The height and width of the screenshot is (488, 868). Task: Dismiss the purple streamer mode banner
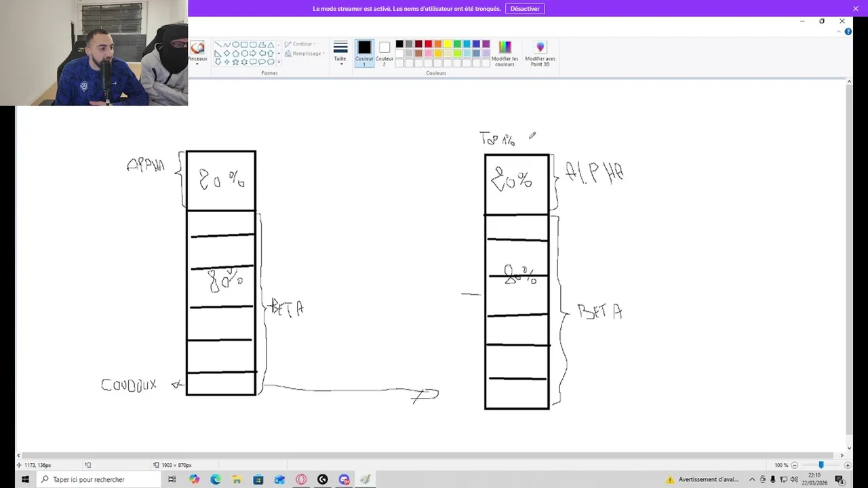tap(856, 8)
